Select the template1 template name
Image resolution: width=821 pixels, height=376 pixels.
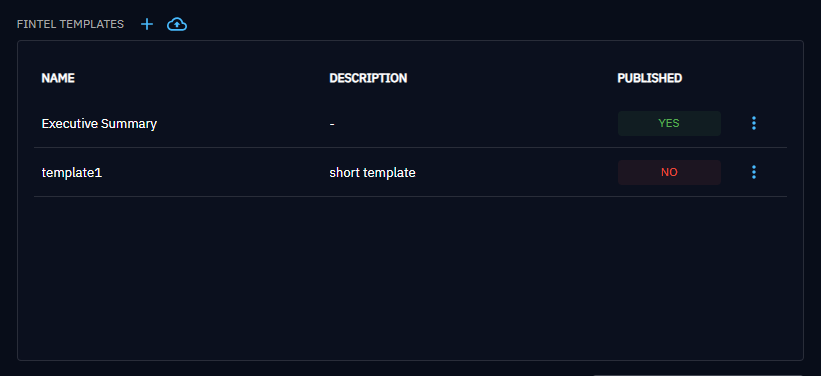72,172
